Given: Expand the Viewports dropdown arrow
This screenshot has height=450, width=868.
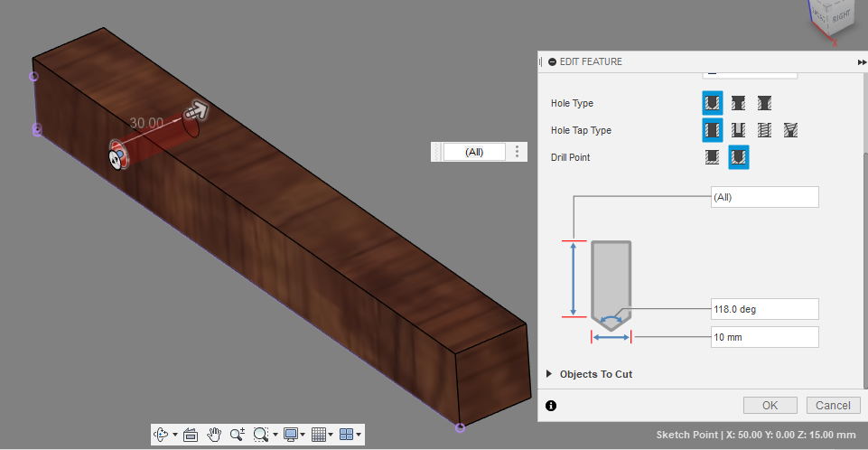Looking at the screenshot, I should pyautogui.click(x=359, y=435).
